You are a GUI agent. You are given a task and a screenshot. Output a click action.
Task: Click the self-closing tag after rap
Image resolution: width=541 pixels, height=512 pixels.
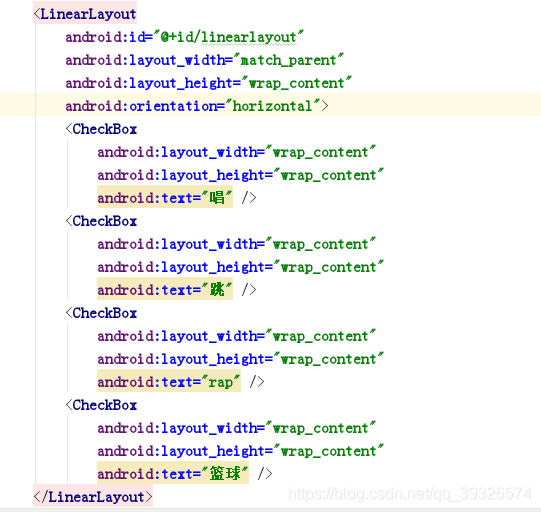coord(257,382)
